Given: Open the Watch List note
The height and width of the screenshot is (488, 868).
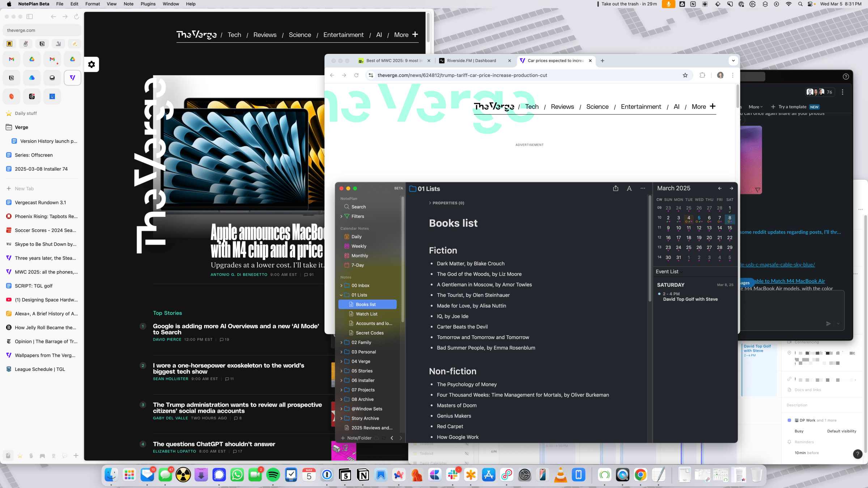Looking at the screenshot, I should coord(367,314).
